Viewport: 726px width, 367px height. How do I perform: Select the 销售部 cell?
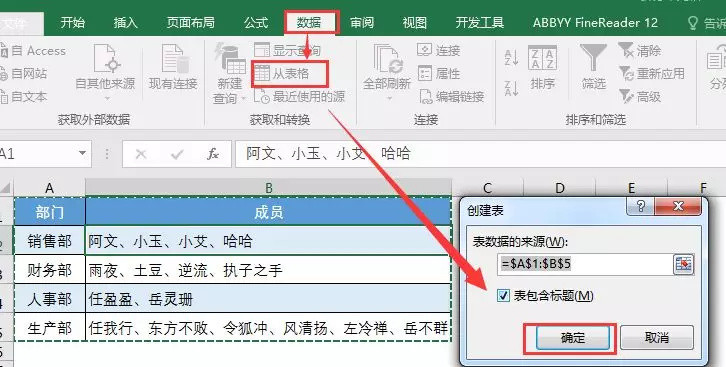50,241
